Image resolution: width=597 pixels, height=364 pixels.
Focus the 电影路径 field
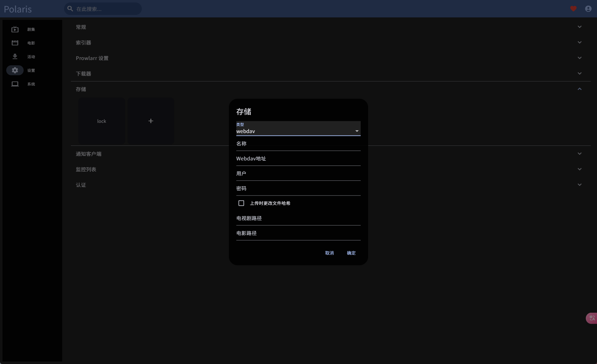298,233
